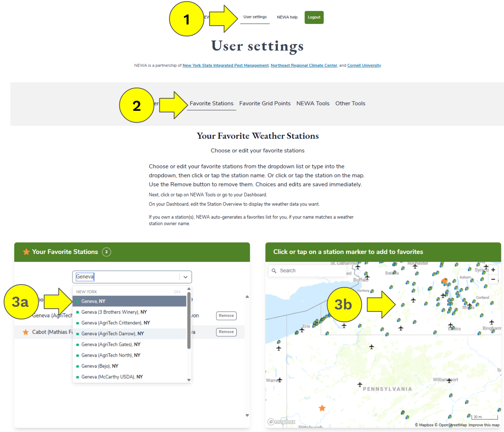Image resolution: width=504 pixels, height=432 pixels.
Task: Click the Logout button
Action: point(314,17)
